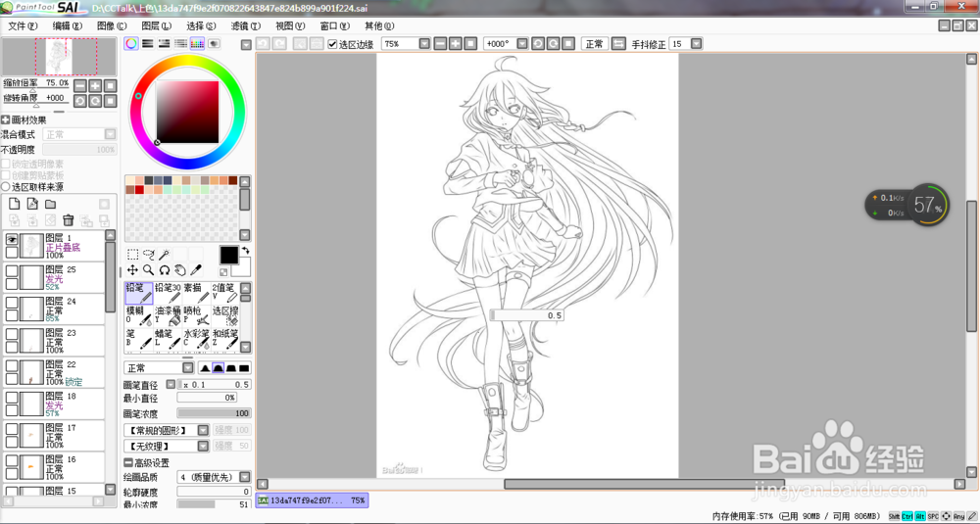Screen dimensions: 980x524
Task: Click the 正常 view mode button
Action: pos(595,44)
